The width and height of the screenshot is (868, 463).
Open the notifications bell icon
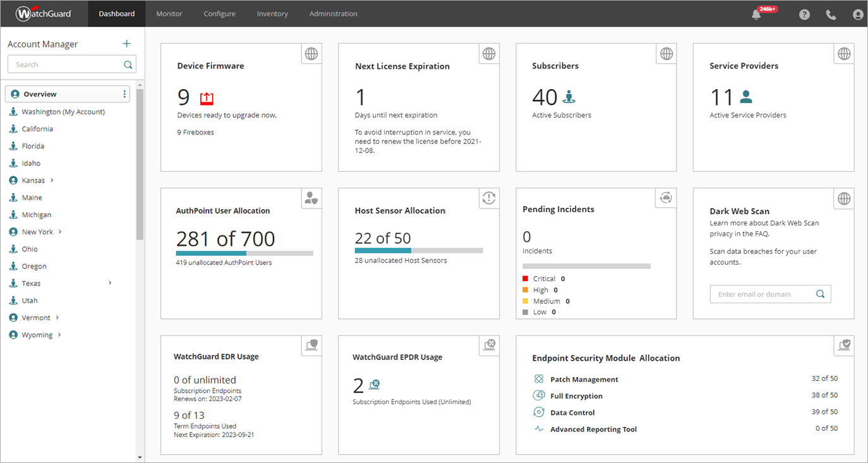(756, 15)
